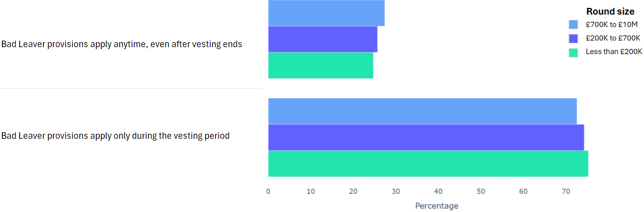Select the purple bar for 'only during vesting'
The width and height of the screenshot is (644, 212).
(x=426, y=137)
